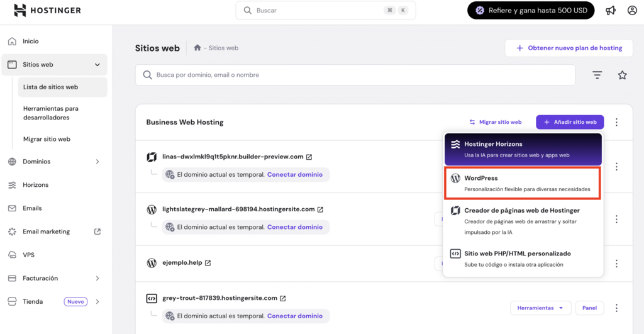
Task: Click the Refiere y gana hasta 500 USD button
Action: 531,10
